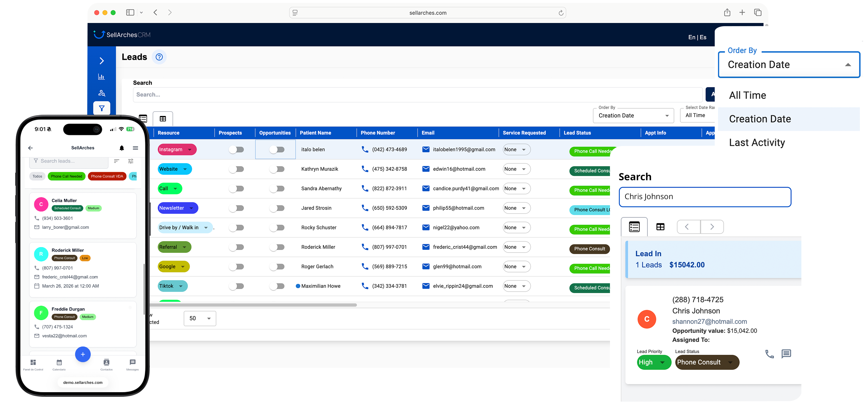Enable Prospects switch for Roger Gerlach
This screenshot has height=404, width=868.
(x=236, y=266)
